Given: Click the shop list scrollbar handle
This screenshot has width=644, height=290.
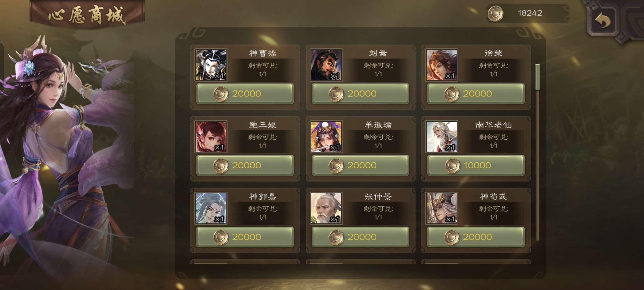Looking at the screenshot, I should [537, 77].
